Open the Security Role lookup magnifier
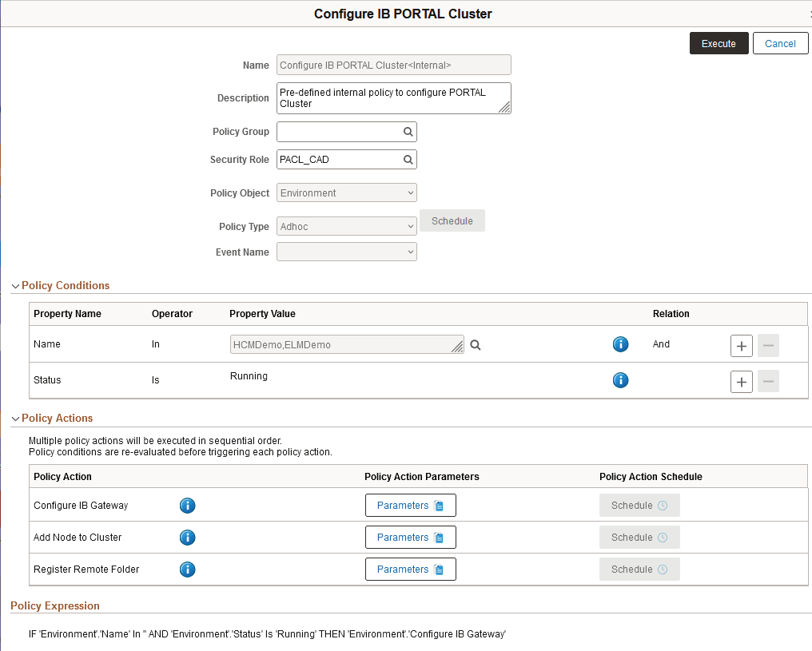Image resolution: width=812 pixels, height=651 pixels. pyautogui.click(x=408, y=159)
